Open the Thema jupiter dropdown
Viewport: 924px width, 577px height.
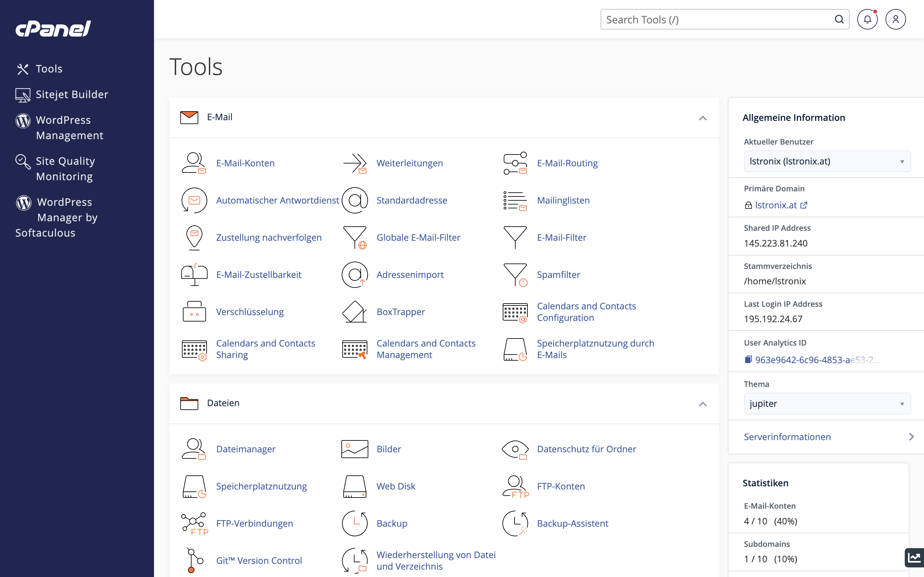tap(827, 404)
